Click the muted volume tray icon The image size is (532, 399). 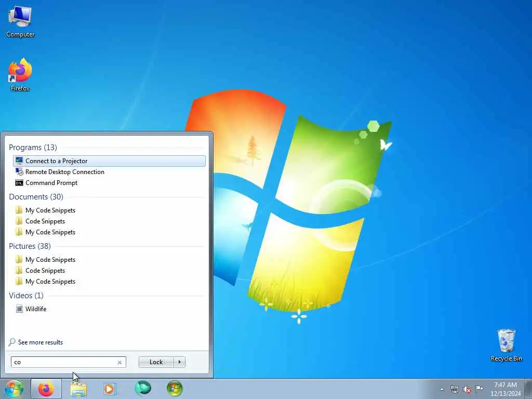467,389
